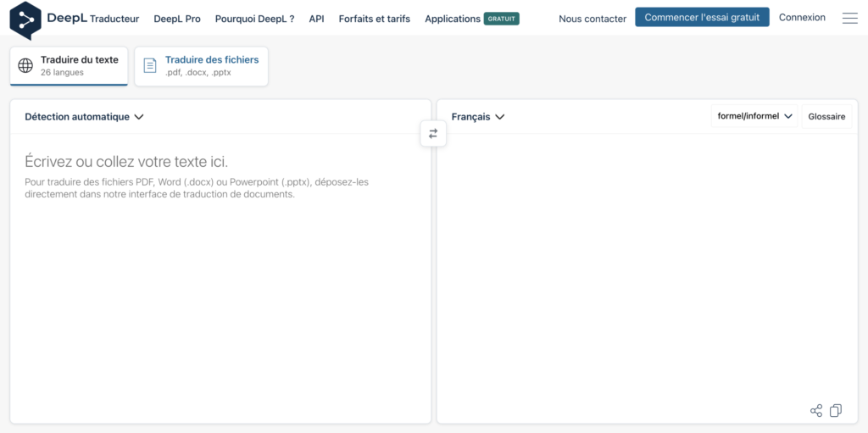Click into the source text input area
Screen dimensions: 868x433
coord(220,278)
